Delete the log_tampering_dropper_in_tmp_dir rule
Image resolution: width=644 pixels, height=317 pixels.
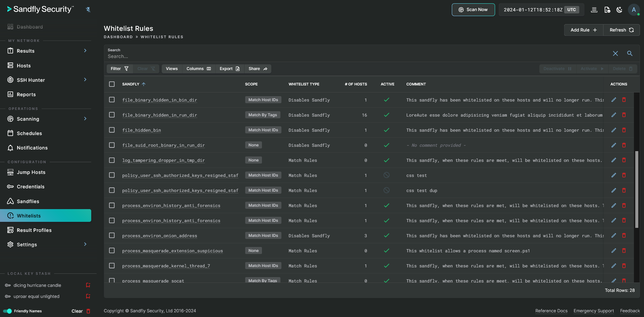click(x=624, y=160)
